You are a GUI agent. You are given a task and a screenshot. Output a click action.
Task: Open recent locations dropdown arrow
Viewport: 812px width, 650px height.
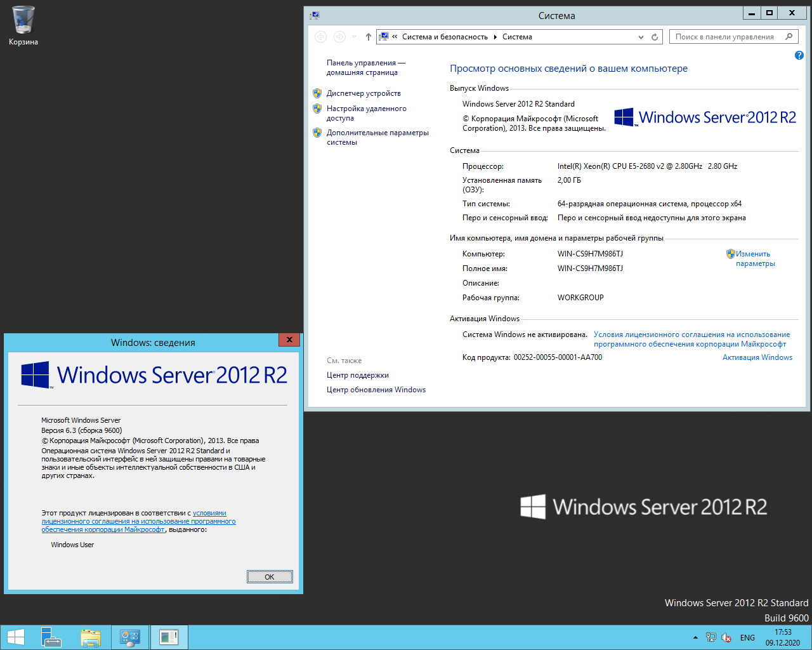354,37
